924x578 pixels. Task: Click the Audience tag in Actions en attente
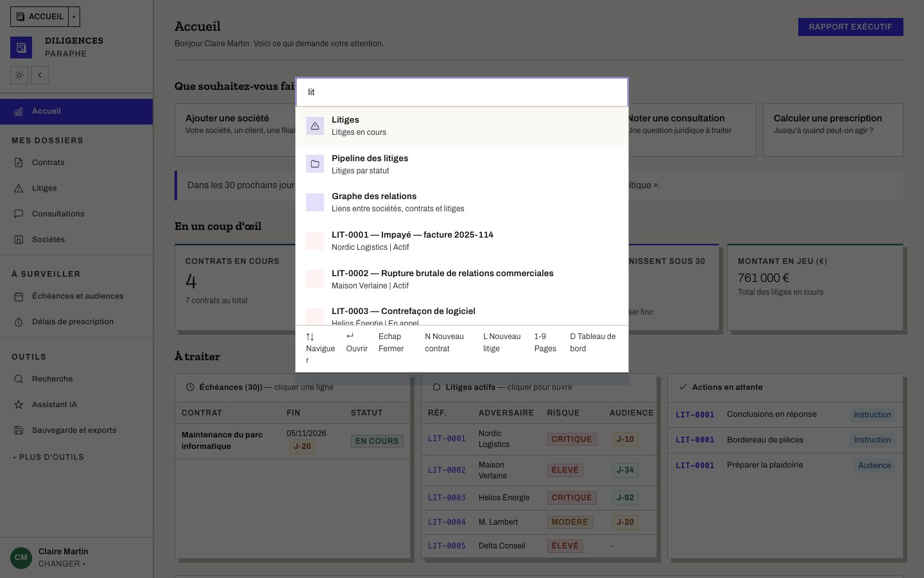coord(875,466)
